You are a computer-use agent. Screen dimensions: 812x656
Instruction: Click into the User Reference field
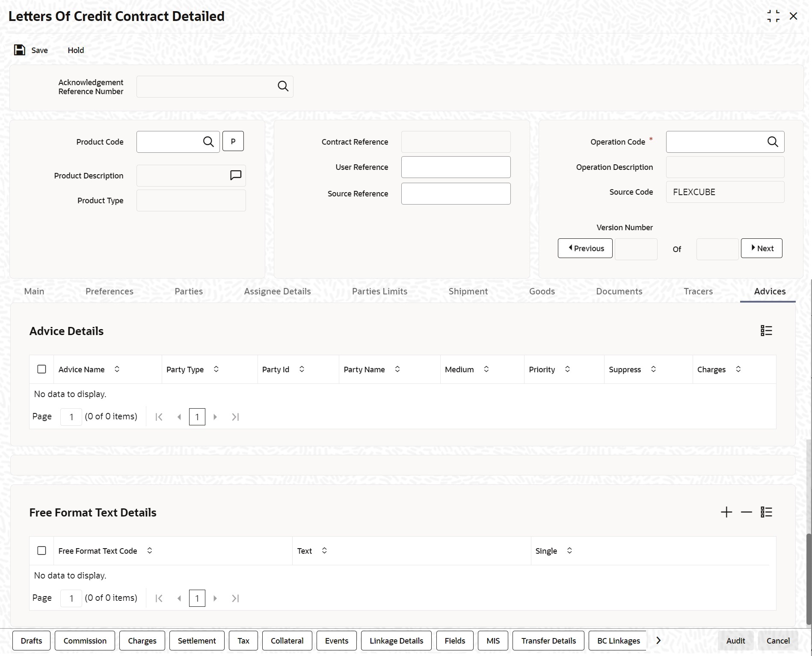[x=456, y=167]
